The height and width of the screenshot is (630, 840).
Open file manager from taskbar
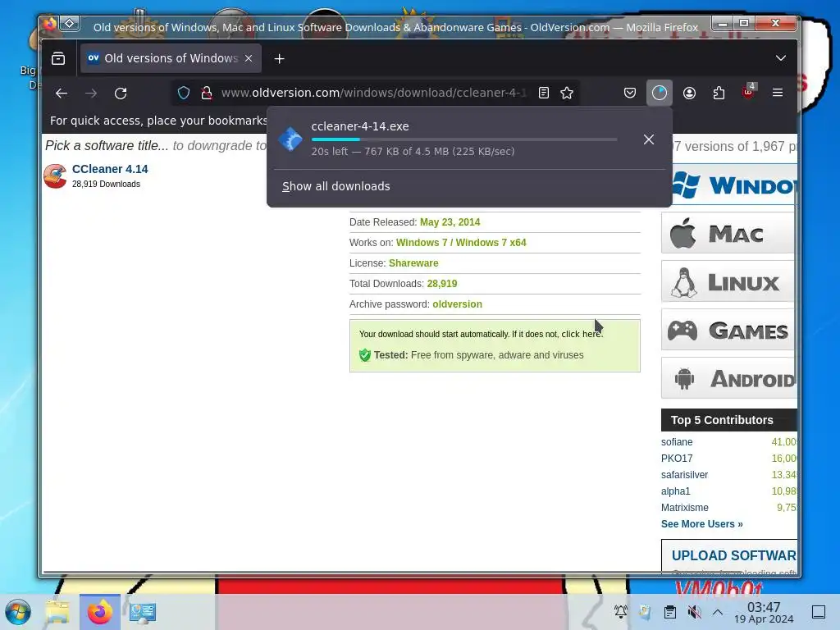tap(57, 612)
